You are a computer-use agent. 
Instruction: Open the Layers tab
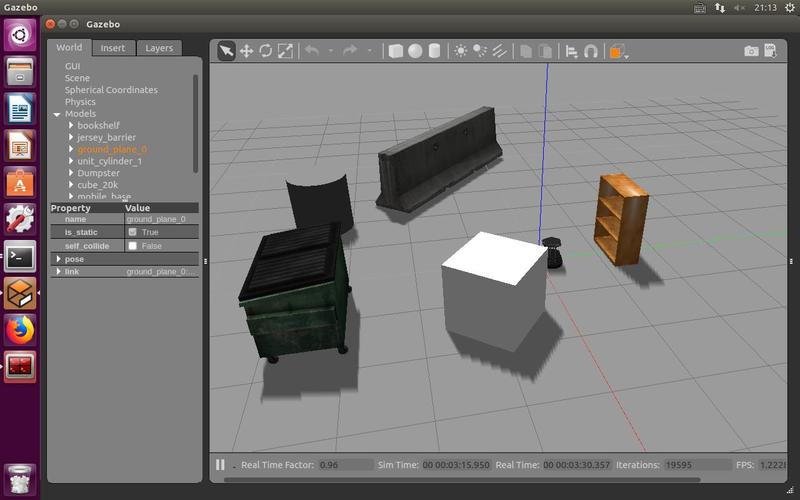click(159, 47)
